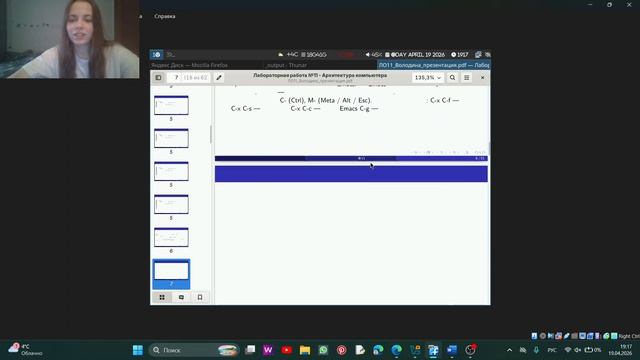This screenshot has width=640, height=360.
Task: Click the weather widget on the taskbar
Action: (x=25, y=350)
